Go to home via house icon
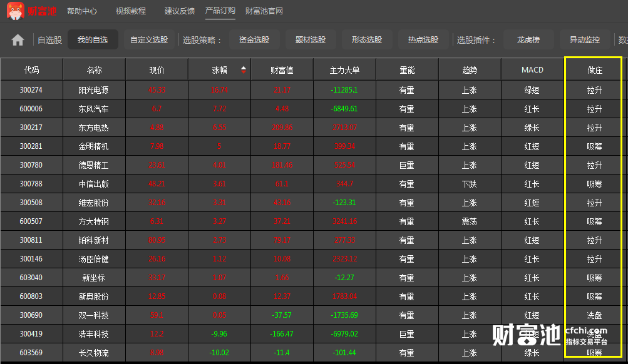 click(x=18, y=40)
